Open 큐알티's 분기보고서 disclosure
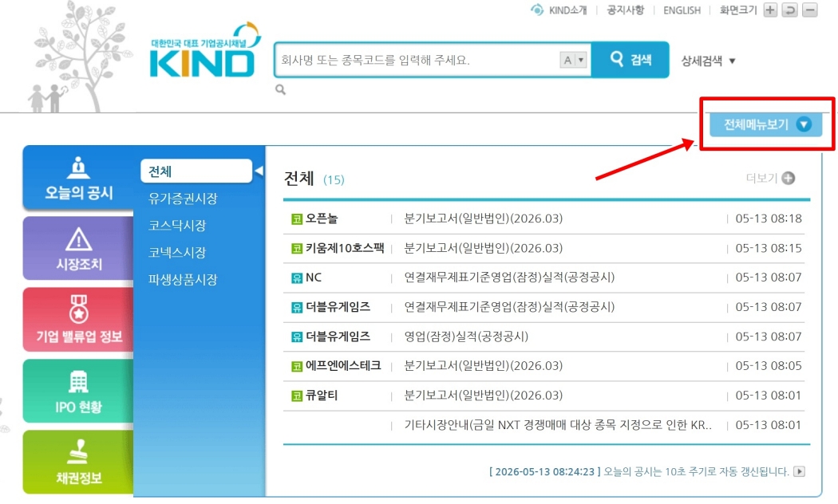 coord(483,396)
